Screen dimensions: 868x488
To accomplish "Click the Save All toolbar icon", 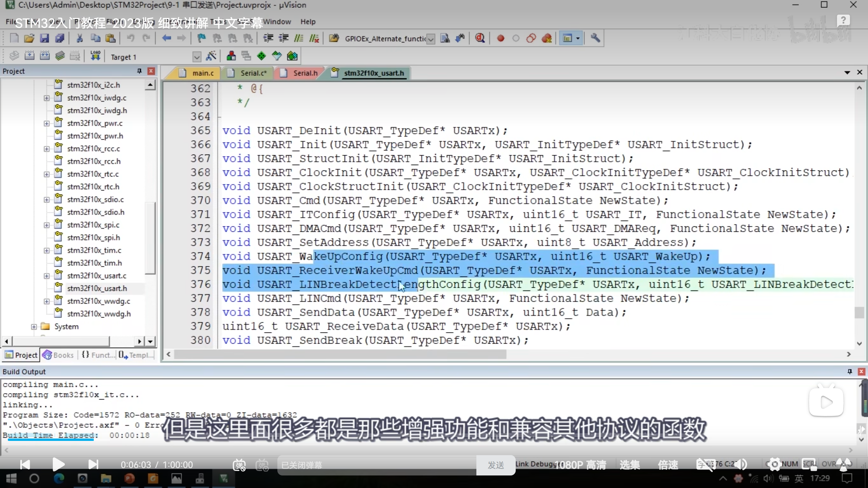I will (60, 38).
